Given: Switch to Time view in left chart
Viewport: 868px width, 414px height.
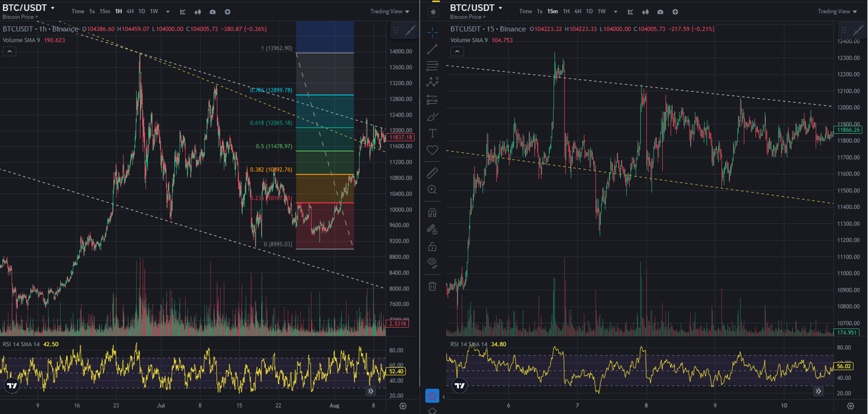Looking at the screenshot, I should point(78,11).
